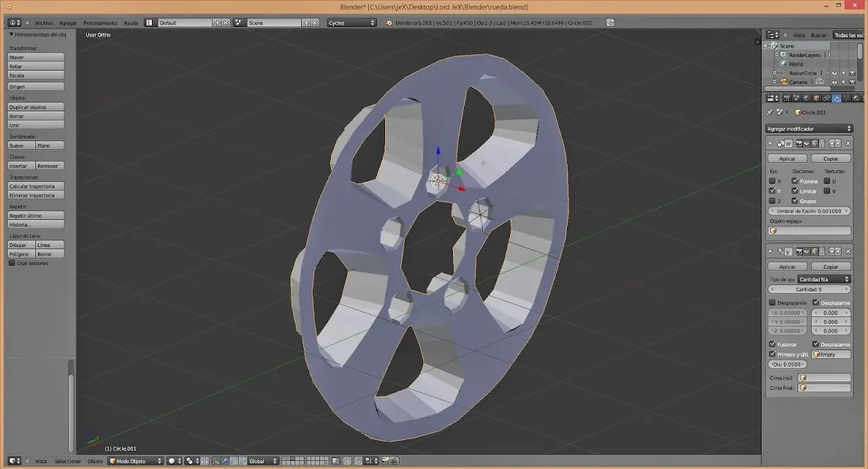Open the Procesamiento menu
868x469 pixels.
[100, 23]
